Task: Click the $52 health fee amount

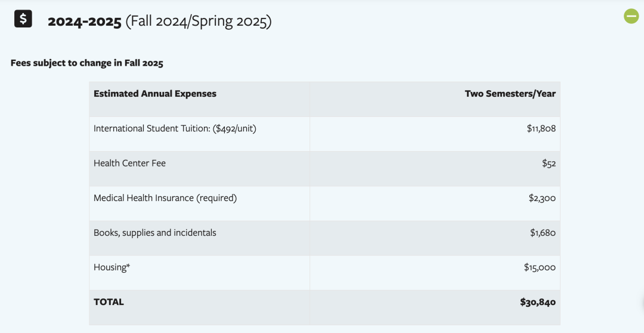Action: coord(549,164)
